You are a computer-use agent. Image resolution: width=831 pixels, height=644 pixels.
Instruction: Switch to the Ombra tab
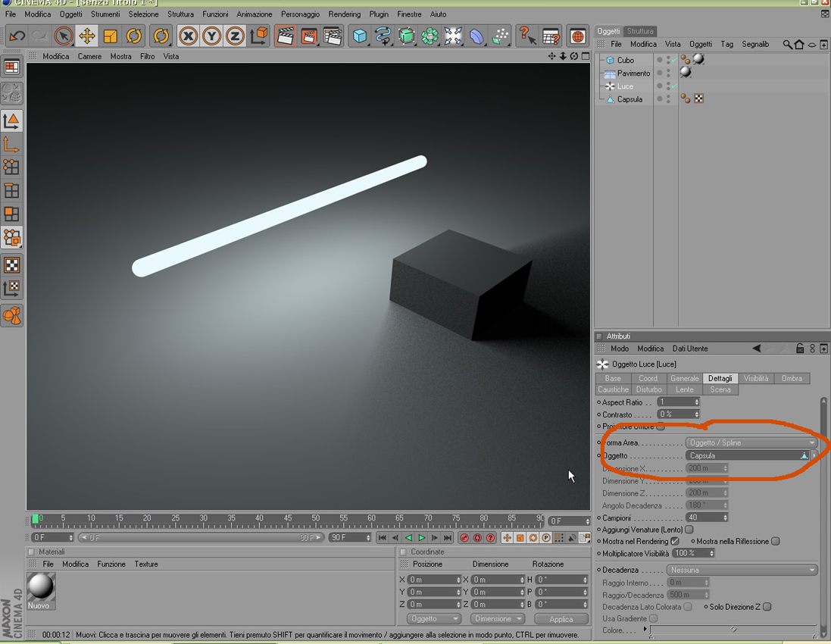(x=792, y=379)
